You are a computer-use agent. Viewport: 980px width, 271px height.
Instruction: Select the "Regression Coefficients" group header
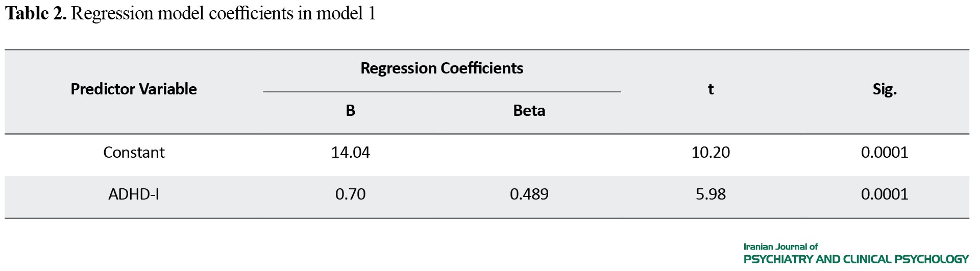coord(442,68)
